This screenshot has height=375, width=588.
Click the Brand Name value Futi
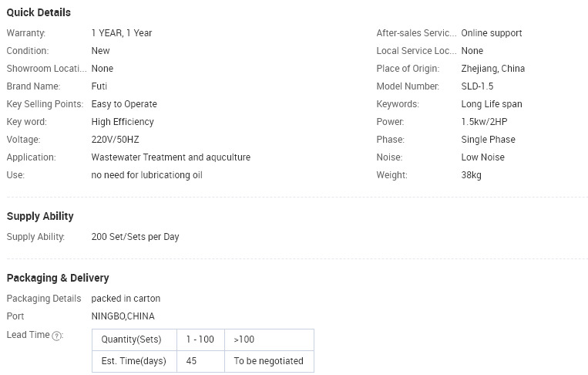click(99, 86)
